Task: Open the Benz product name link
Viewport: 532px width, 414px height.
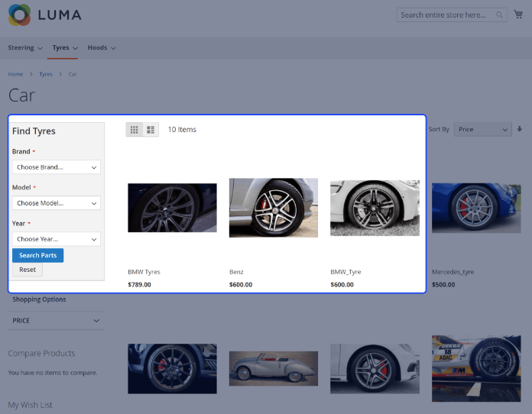Action: (x=236, y=272)
